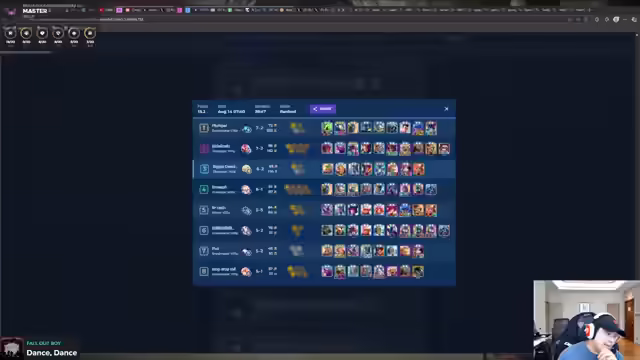640x360 pixels.
Task: Click the third circular rank icon in overlay
Action: click(x=42, y=33)
